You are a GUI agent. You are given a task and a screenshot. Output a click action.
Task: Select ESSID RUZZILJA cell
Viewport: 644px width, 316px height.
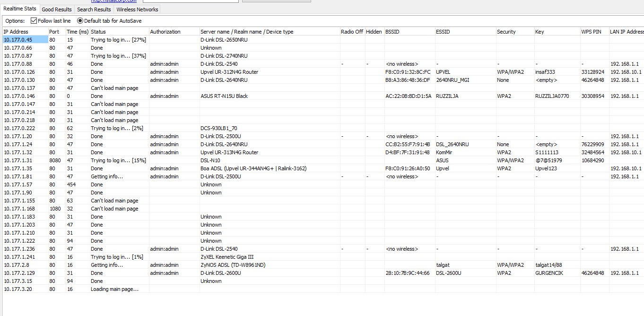point(447,96)
